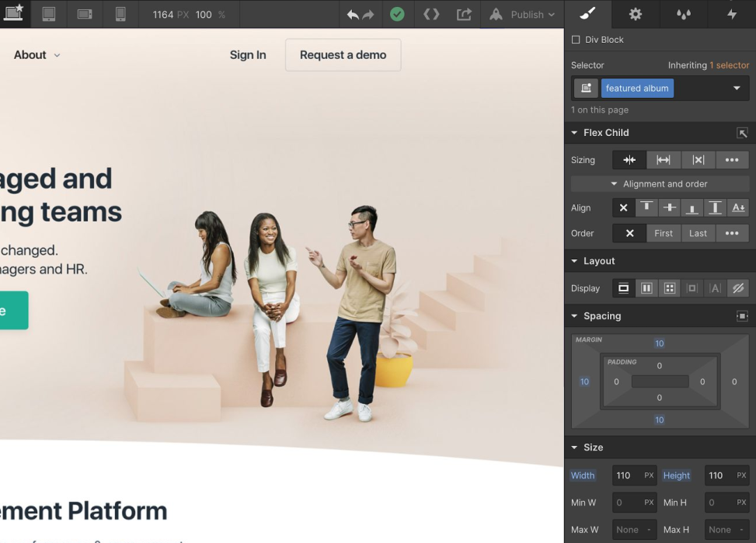
Task: Open the Element Settings gear panel
Action: pyautogui.click(x=635, y=14)
